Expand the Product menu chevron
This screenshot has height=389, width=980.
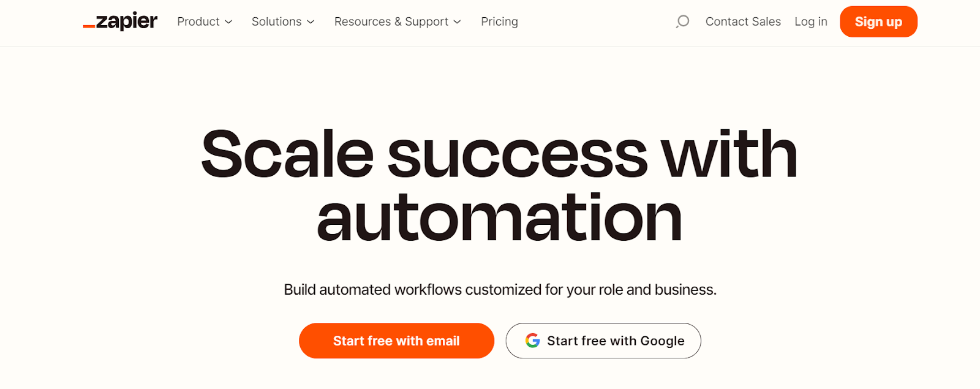[x=228, y=22]
